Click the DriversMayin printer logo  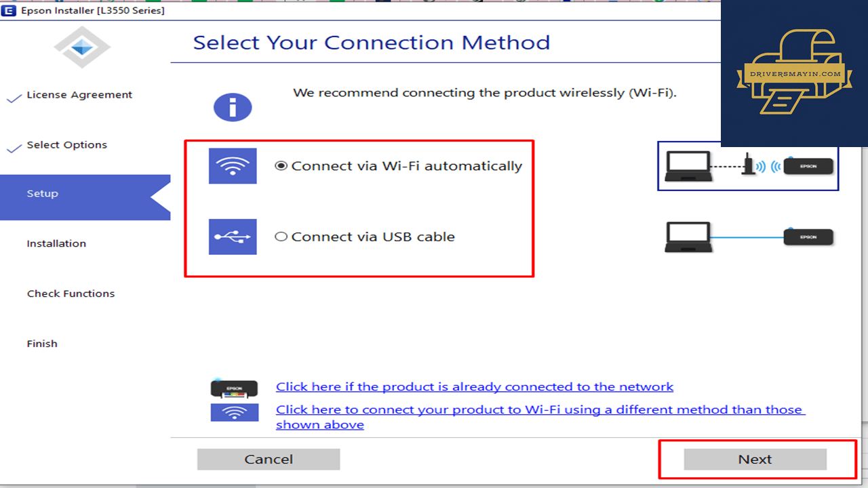tap(793, 73)
